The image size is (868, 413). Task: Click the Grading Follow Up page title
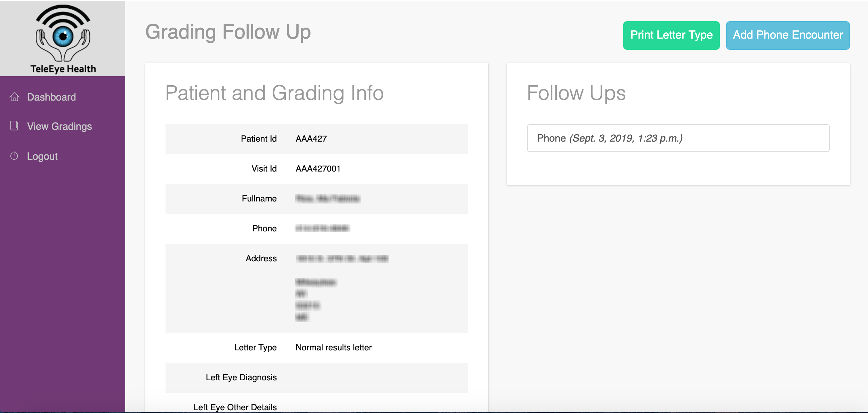click(x=228, y=32)
